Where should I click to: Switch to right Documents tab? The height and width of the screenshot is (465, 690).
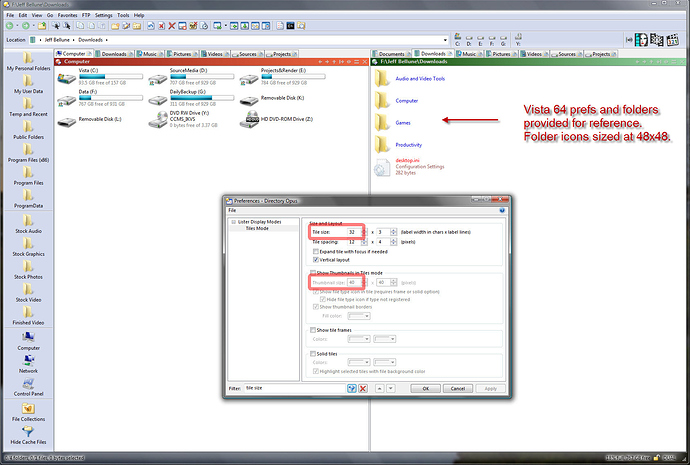[x=391, y=54]
